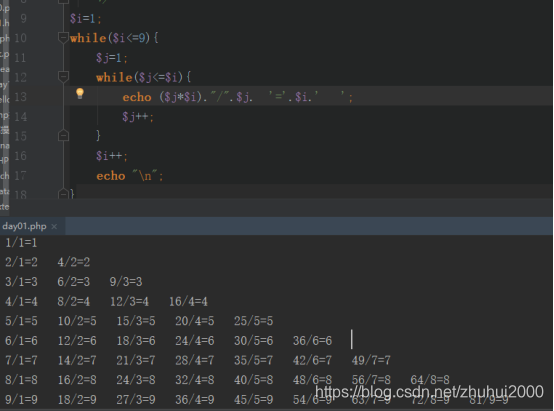Click output text '32/4=8'
The height and width of the screenshot is (411, 554).
coord(195,380)
